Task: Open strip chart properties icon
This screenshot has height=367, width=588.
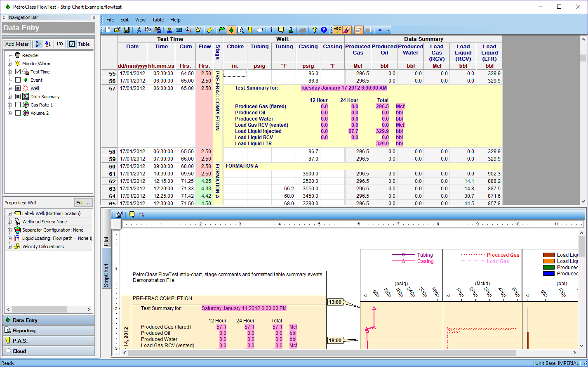Action: (x=119, y=214)
